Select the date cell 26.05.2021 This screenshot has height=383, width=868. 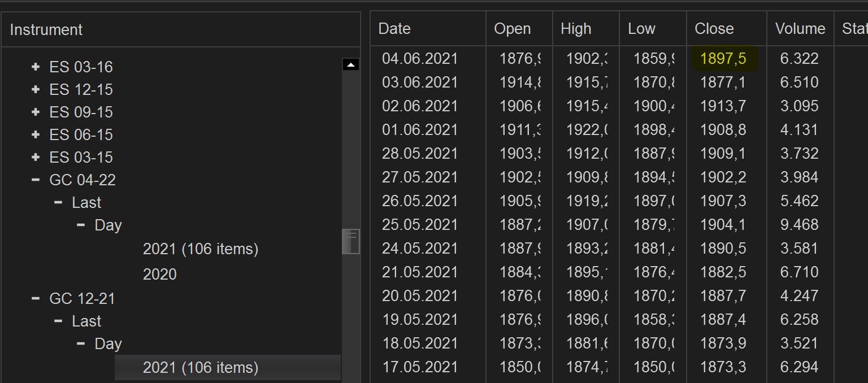(x=420, y=201)
